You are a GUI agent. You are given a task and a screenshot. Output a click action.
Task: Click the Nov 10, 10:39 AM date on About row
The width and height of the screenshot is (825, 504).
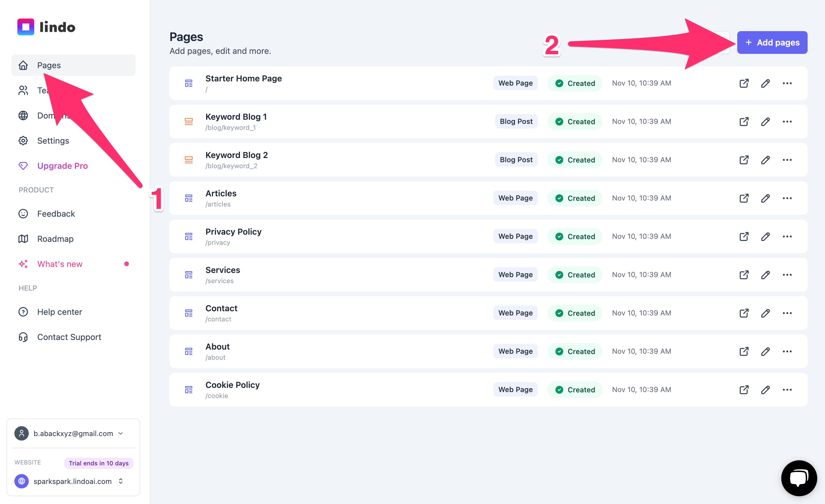click(642, 351)
